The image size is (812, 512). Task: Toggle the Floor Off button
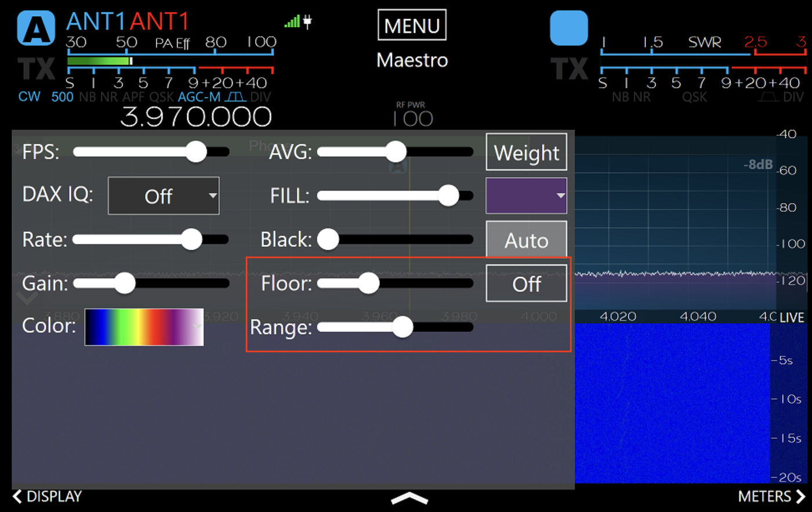point(526,283)
